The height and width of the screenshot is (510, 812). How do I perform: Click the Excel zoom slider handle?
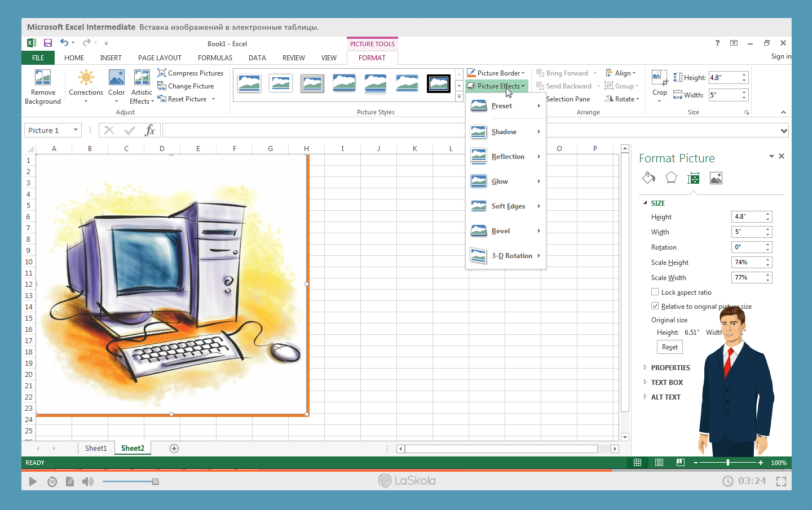point(728,463)
